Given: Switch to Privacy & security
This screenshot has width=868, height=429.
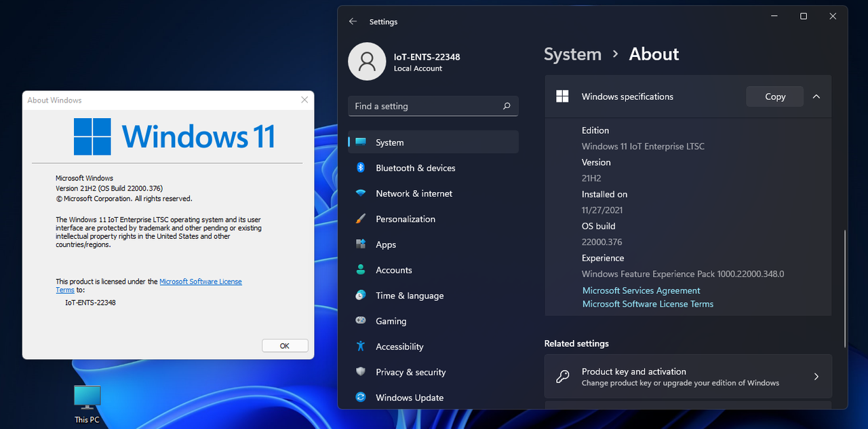Looking at the screenshot, I should pyautogui.click(x=433, y=372).
